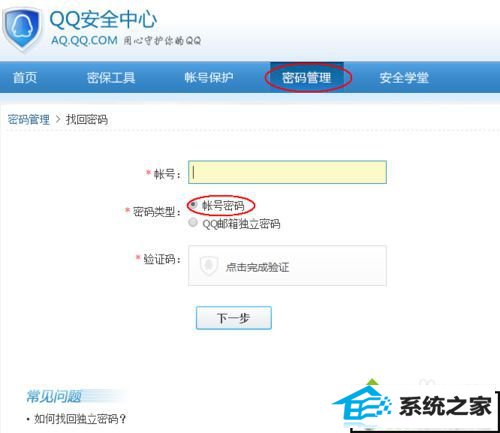
Task: Focus the 帐号 input field
Action: point(287,172)
